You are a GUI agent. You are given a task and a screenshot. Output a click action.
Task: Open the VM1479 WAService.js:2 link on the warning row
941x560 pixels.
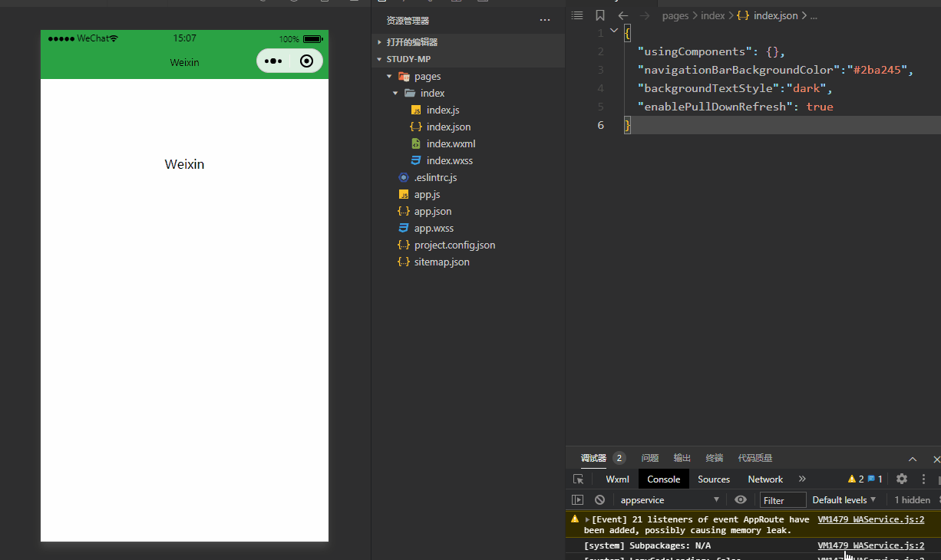[x=871, y=519]
